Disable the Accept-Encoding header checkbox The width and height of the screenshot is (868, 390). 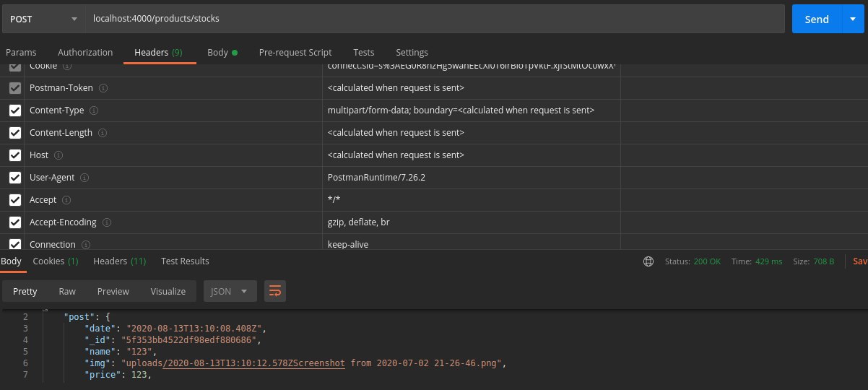pyautogui.click(x=14, y=222)
